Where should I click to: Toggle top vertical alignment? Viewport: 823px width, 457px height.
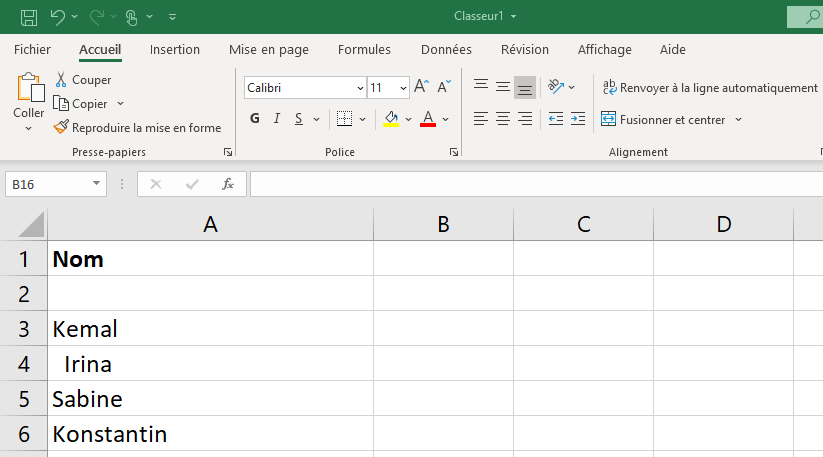[481, 87]
